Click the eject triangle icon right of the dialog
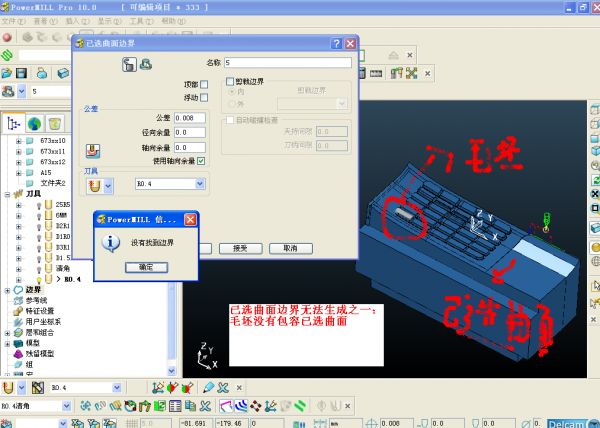 (393, 55)
